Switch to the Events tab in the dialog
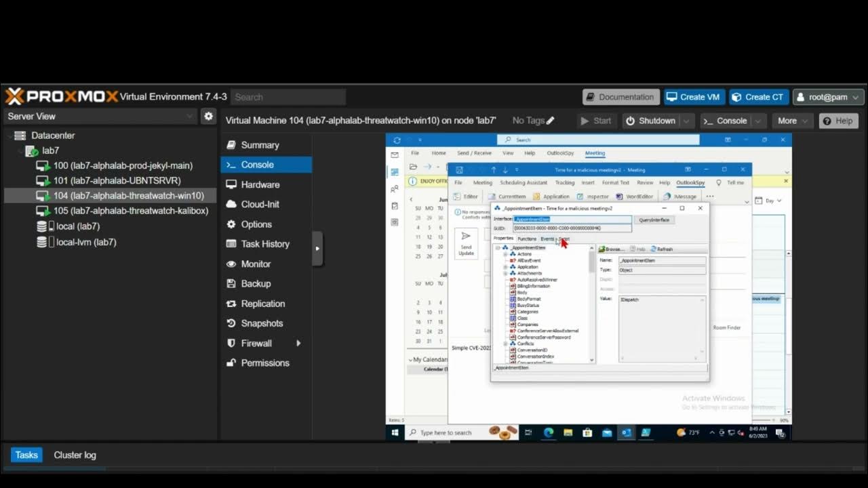 click(547, 239)
